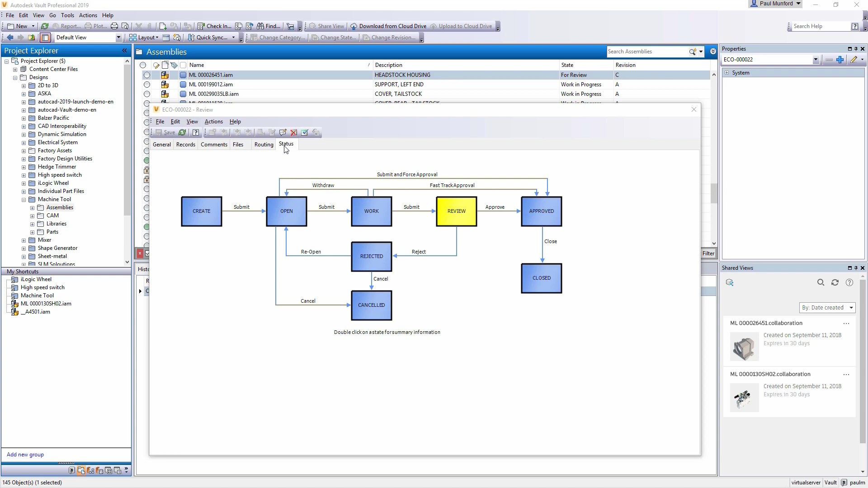
Task: Switch to the Comments tab
Action: (214, 145)
